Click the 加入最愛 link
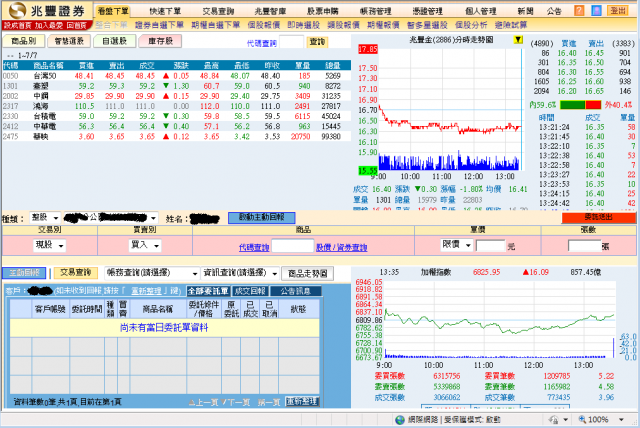 pyautogui.click(x=49, y=25)
